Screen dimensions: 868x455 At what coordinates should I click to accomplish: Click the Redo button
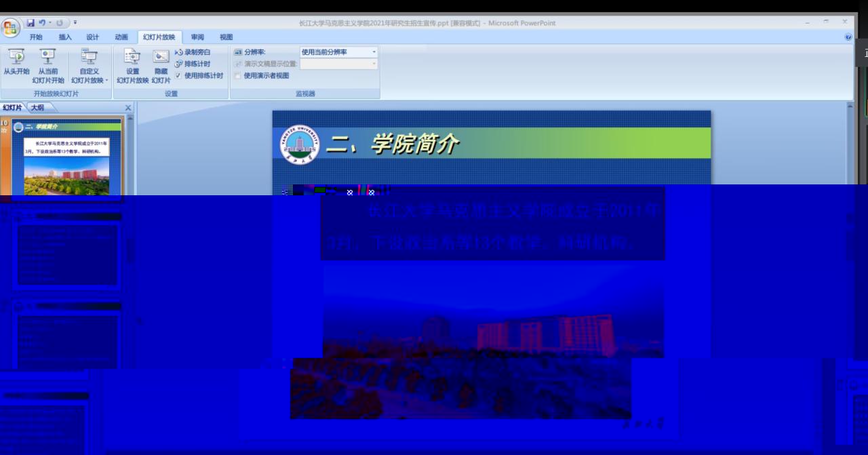point(59,22)
